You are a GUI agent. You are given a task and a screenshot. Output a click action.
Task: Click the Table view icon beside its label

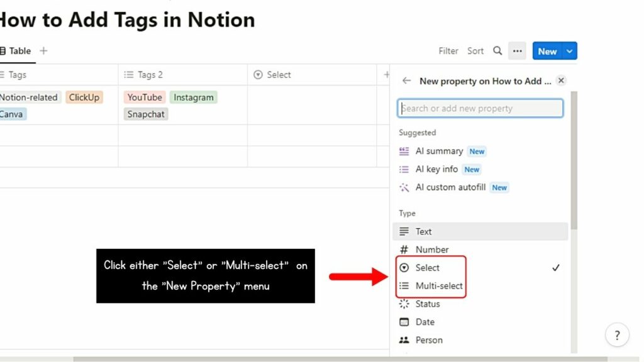coord(5,51)
